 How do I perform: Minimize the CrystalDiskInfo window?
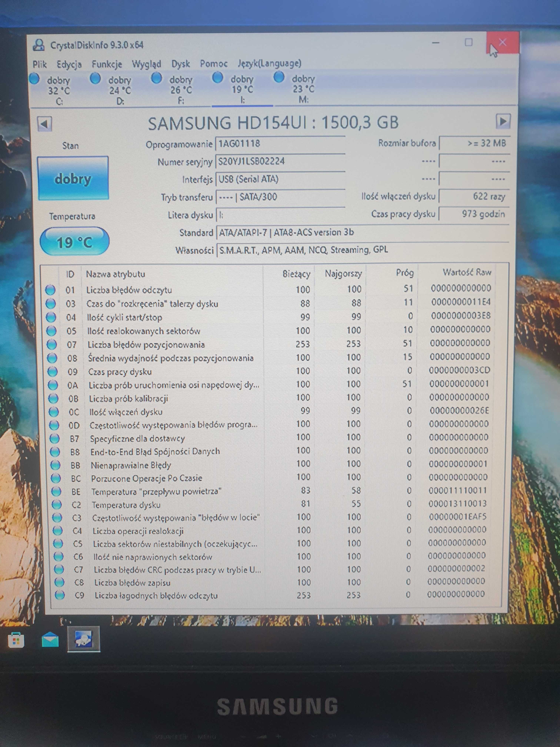[x=435, y=43]
